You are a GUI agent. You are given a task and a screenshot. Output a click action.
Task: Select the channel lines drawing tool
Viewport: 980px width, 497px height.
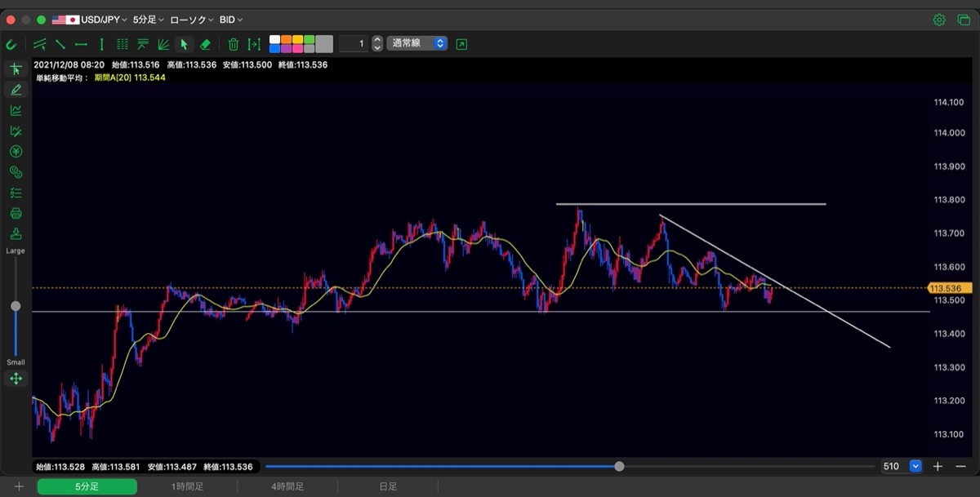coord(40,44)
